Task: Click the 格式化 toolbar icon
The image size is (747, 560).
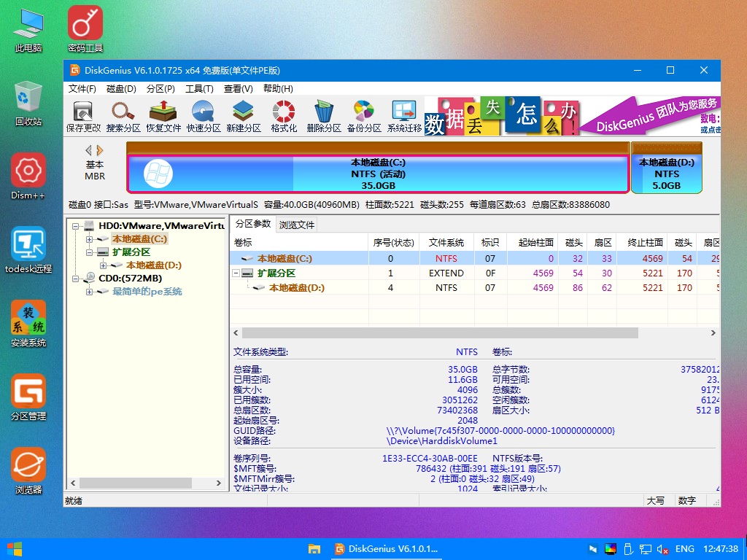Action: tap(284, 117)
